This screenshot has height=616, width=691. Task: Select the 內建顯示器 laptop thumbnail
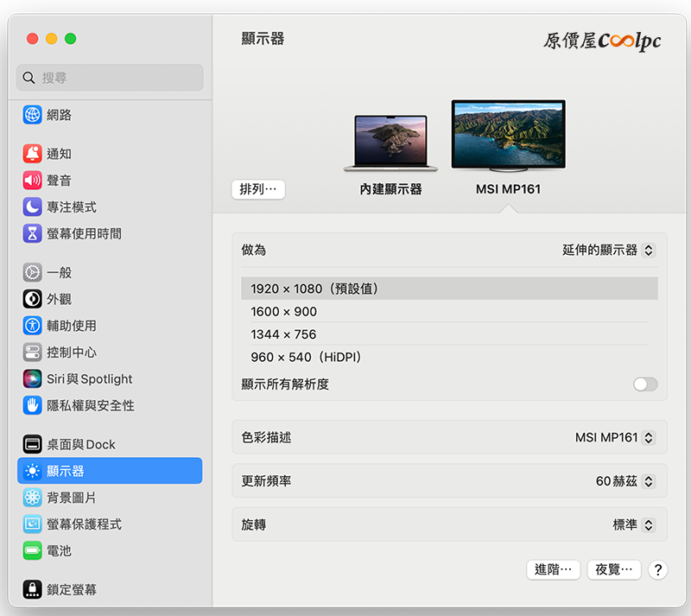[390, 143]
